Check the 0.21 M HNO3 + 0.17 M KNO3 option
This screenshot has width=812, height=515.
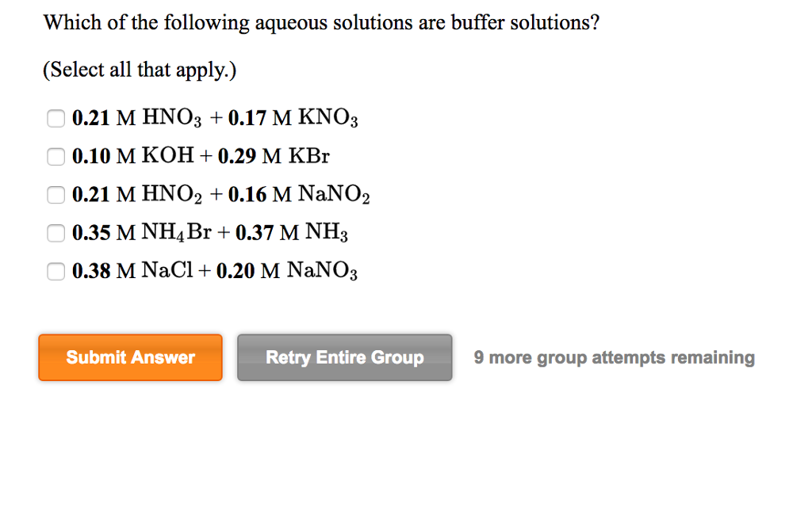56,118
